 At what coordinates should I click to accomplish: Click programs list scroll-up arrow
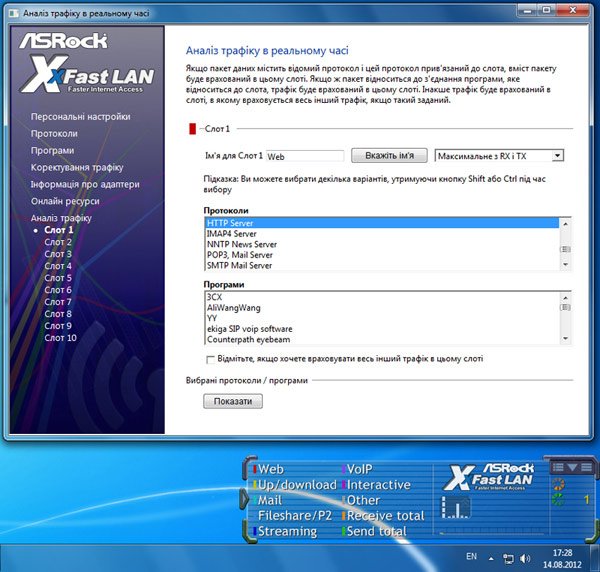pos(565,297)
